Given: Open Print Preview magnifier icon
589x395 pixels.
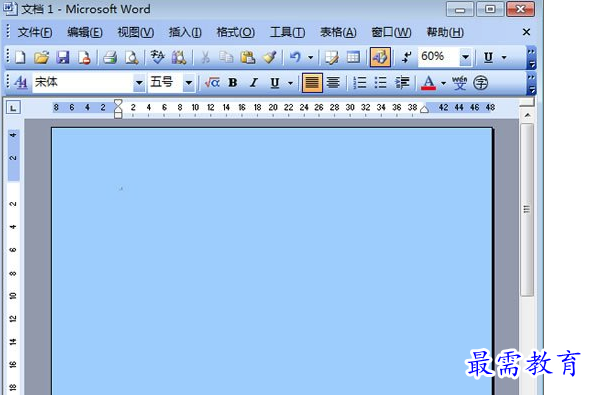Looking at the screenshot, I should click(131, 57).
